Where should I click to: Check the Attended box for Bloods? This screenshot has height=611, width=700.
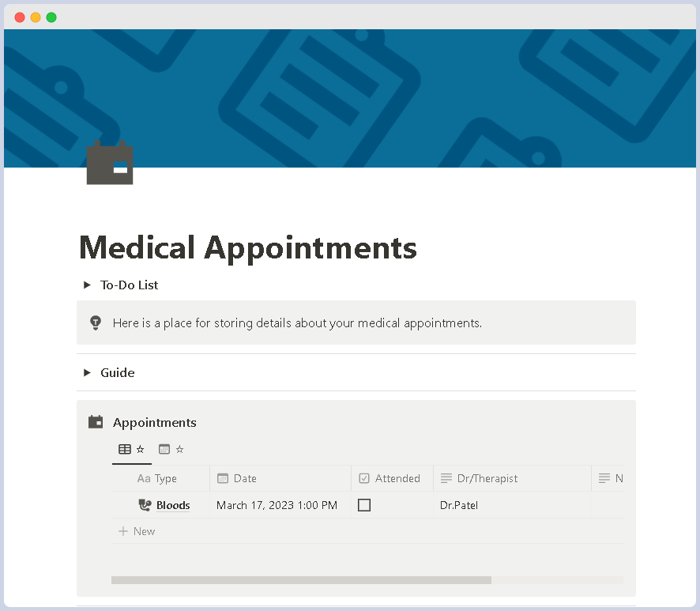[364, 505]
